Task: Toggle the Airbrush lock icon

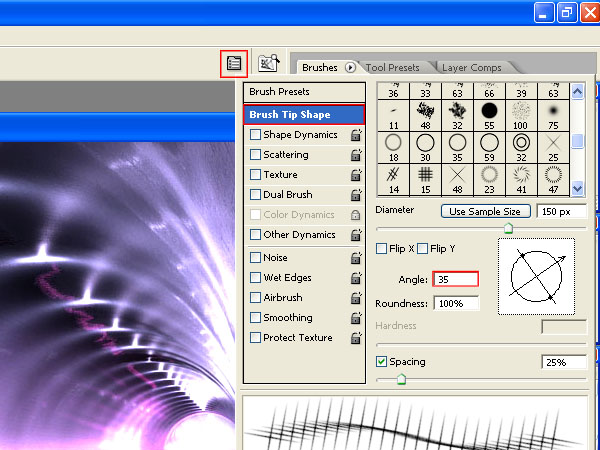Action: click(356, 297)
